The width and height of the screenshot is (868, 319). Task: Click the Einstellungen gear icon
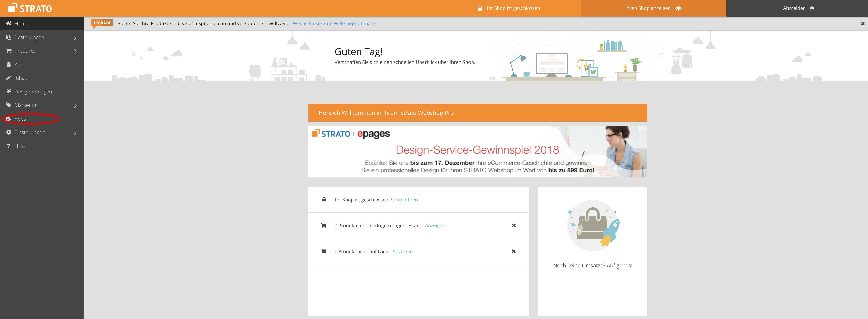[x=9, y=132]
